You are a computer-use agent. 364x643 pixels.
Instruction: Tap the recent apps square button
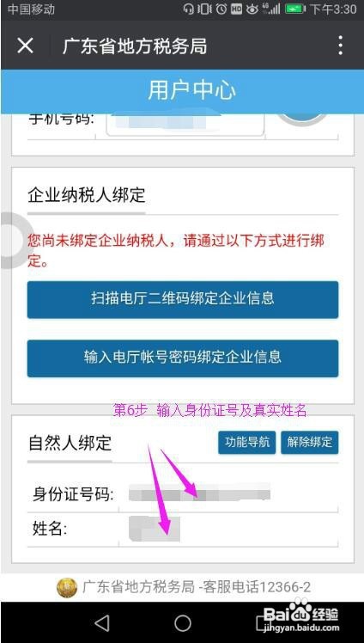(261, 623)
